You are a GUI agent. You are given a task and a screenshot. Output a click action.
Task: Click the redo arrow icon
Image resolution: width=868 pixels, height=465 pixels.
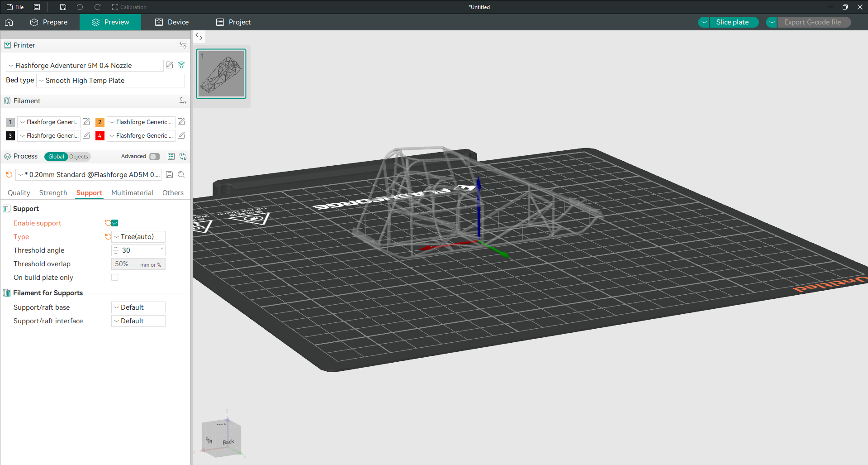coord(97,7)
